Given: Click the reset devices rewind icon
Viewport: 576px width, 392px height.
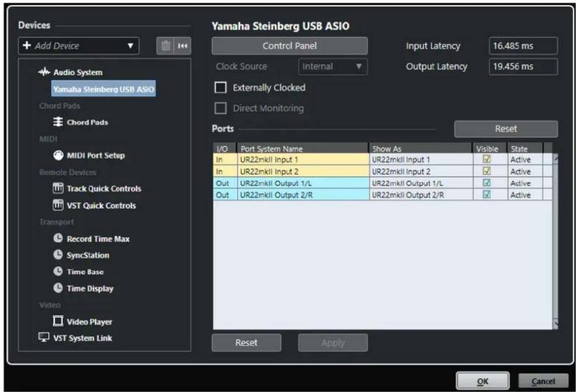Looking at the screenshot, I should pyautogui.click(x=183, y=46).
